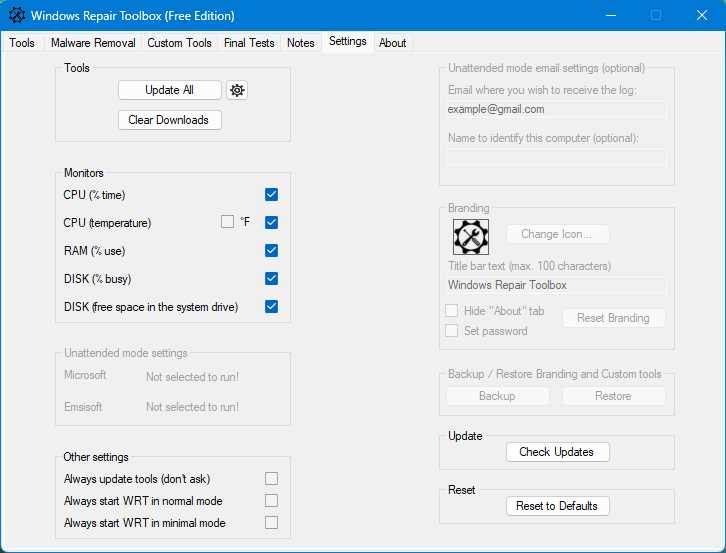Switch to the Malware Removal tab
Viewport: 726px width, 553px height.
coord(93,43)
